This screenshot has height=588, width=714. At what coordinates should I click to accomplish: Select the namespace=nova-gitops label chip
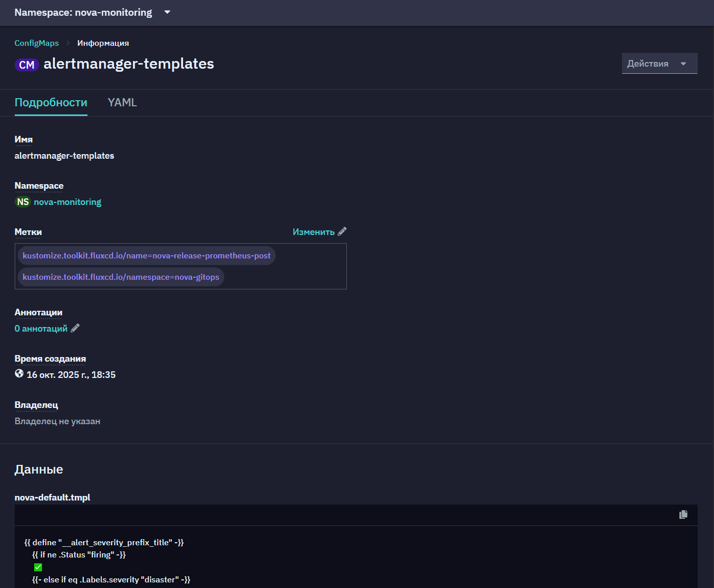tap(121, 277)
